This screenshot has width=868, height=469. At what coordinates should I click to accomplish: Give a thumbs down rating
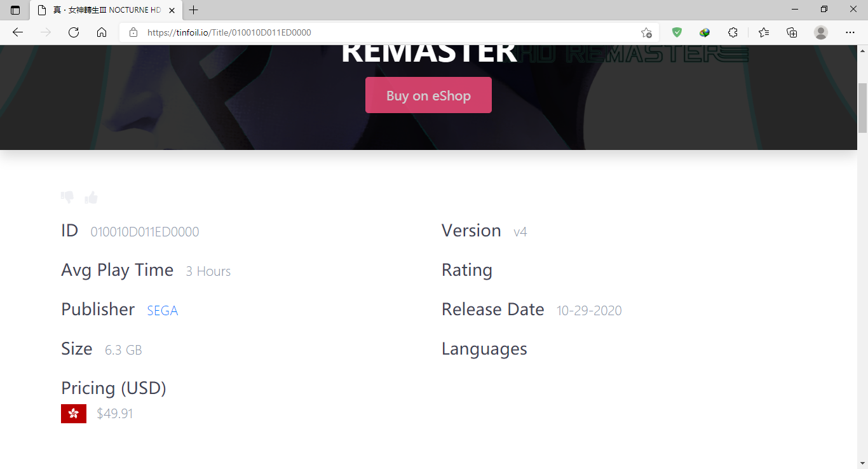(67, 198)
